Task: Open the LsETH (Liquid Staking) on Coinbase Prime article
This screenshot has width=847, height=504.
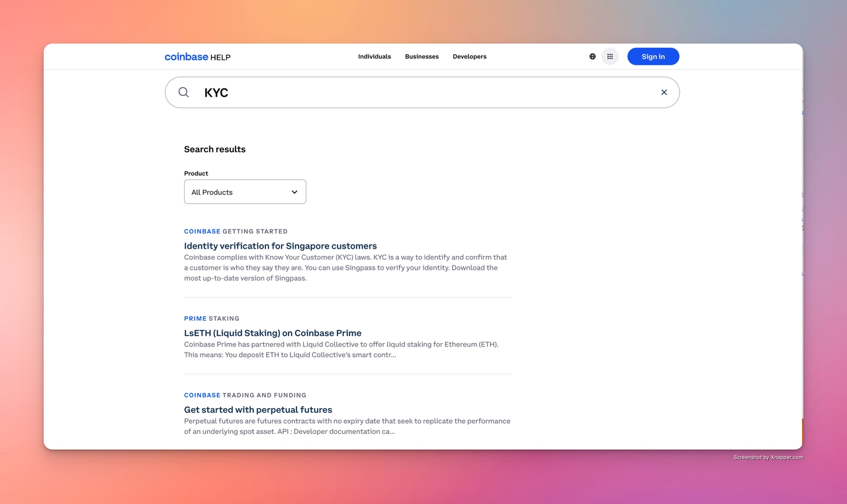Action: (x=273, y=333)
